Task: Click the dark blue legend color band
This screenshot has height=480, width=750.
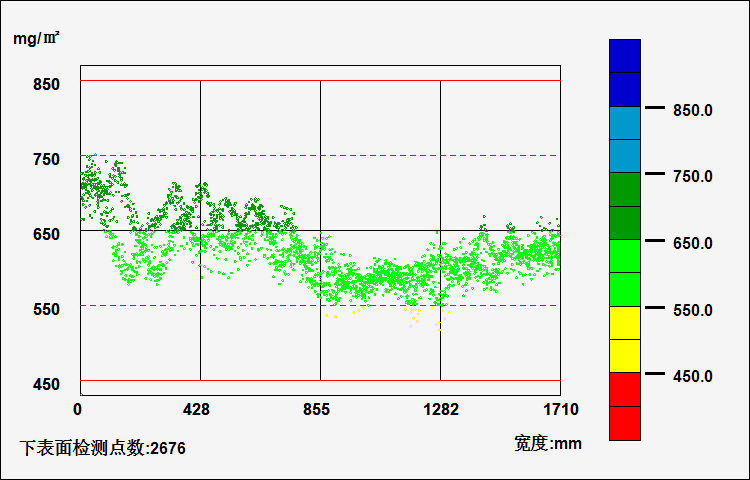Action: pyautogui.click(x=624, y=73)
